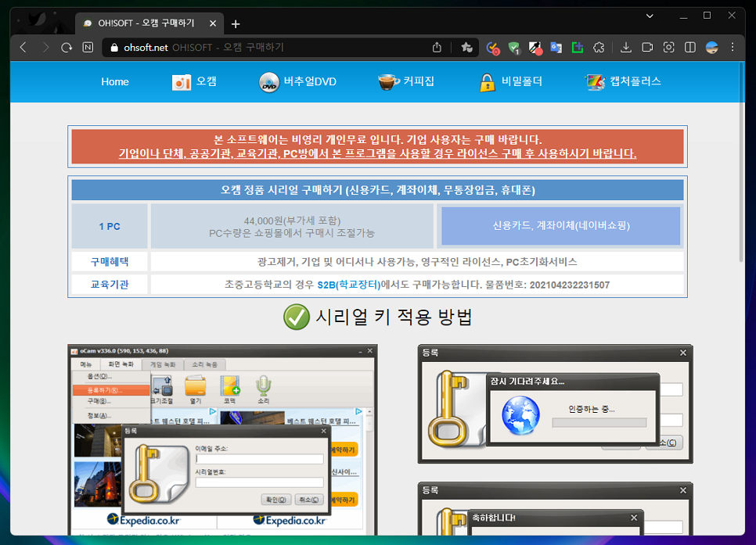Open the Naver N button in toolbar
The height and width of the screenshot is (545, 756).
(88, 47)
